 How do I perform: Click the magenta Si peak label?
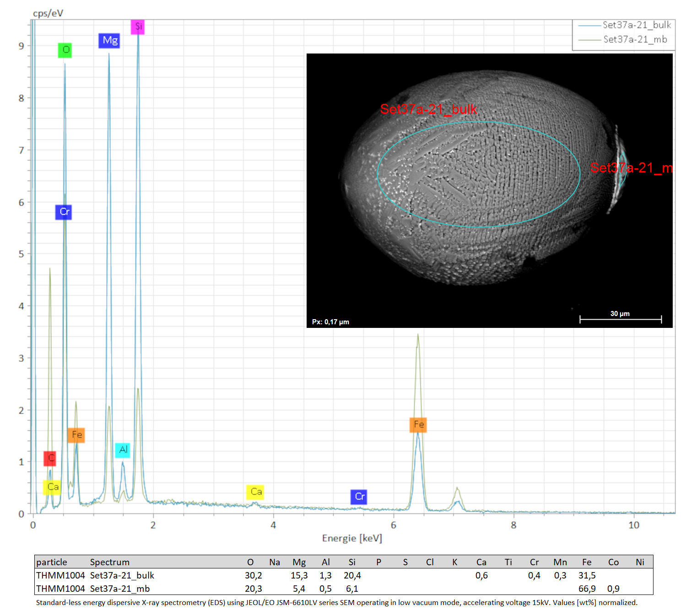pyautogui.click(x=137, y=27)
